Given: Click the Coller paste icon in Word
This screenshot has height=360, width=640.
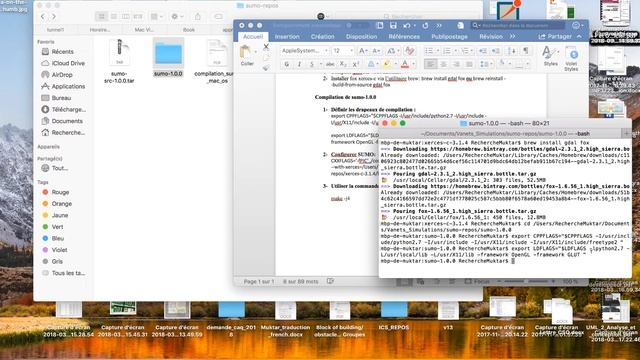Looking at the screenshot, I should [x=246, y=52].
